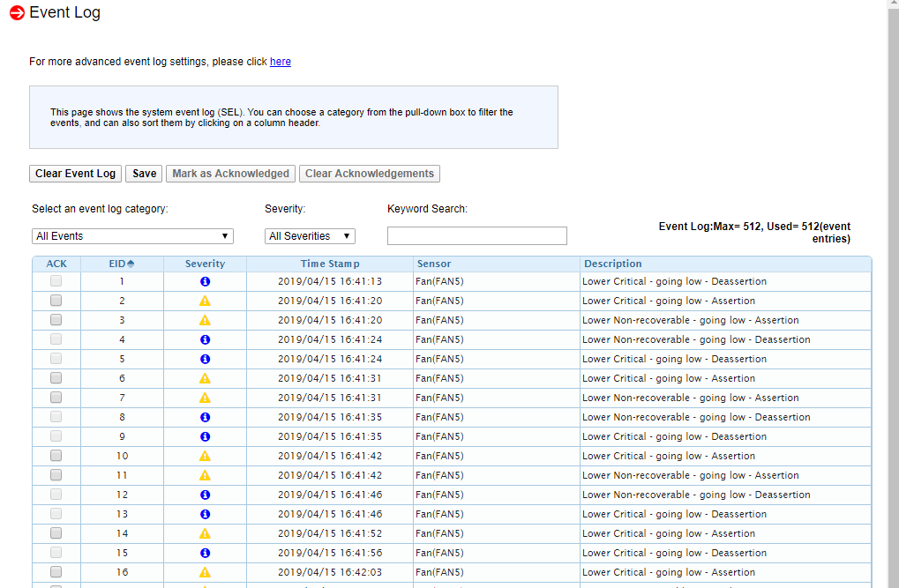Click the info severity icon for EID 4
This screenshot has height=588, width=899.
tap(205, 340)
